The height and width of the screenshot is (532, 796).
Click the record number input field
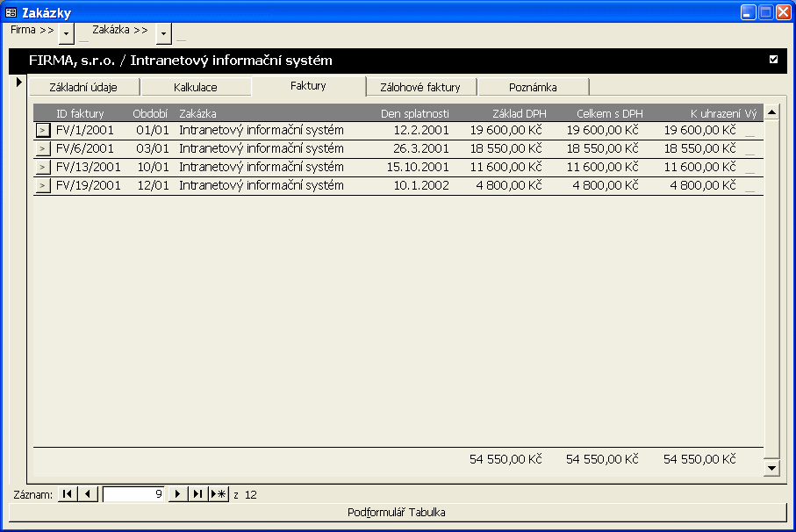coord(133,494)
